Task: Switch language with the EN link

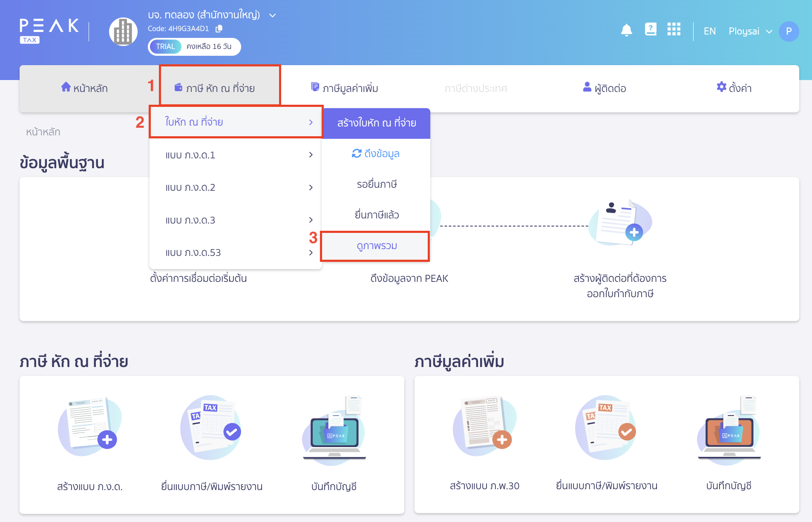Action: point(709,31)
